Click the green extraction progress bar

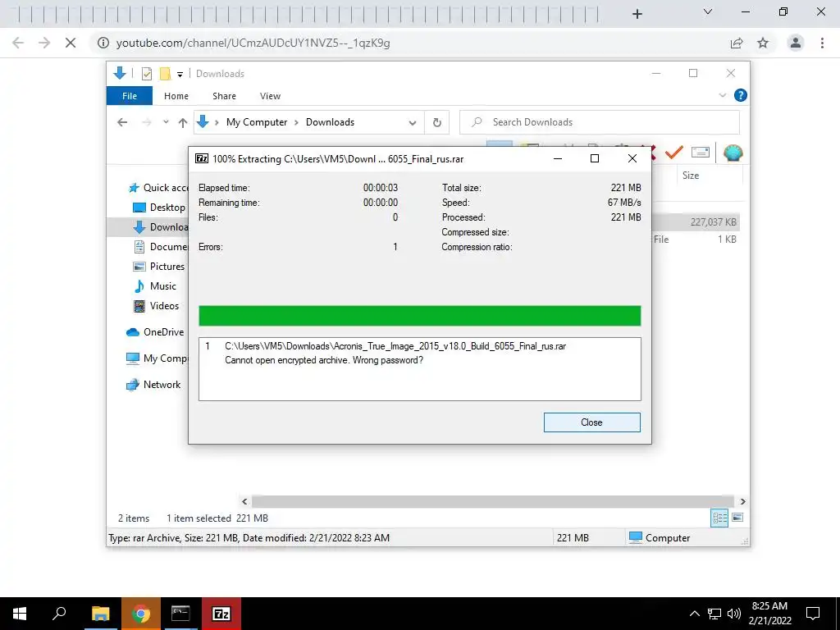point(419,316)
